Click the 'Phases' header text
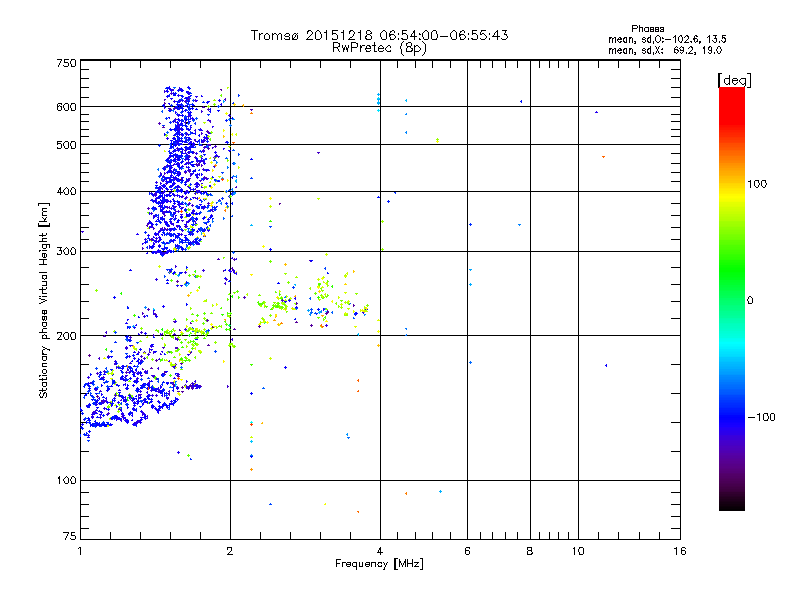Viewport: 800px width, 600px height. click(647, 29)
